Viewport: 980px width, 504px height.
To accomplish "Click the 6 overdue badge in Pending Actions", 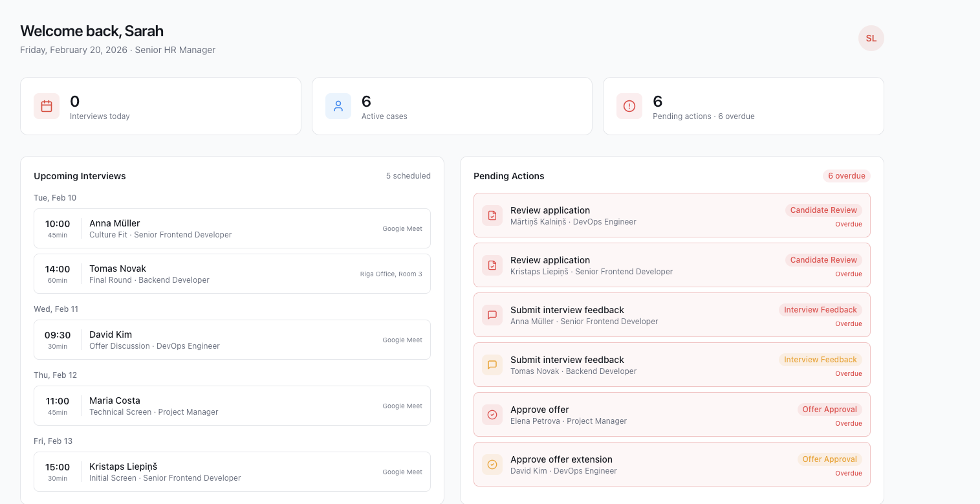I will click(847, 176).
